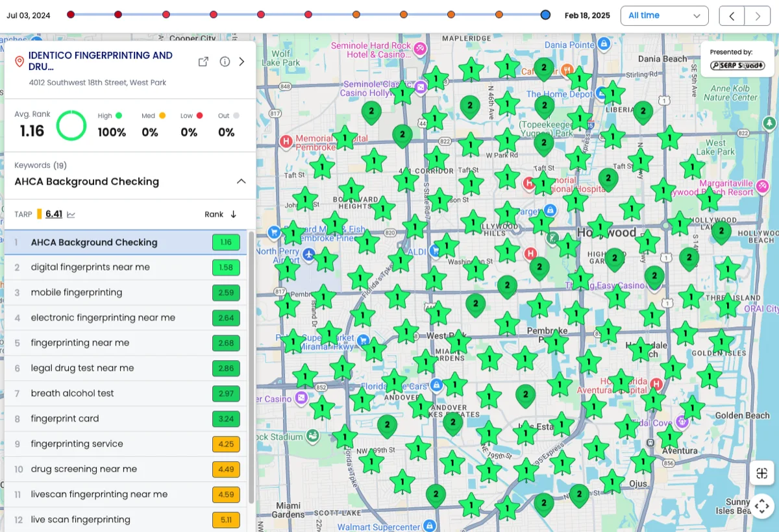
Task: Click the green 3.24 rank badge
Action: [226, 419]
